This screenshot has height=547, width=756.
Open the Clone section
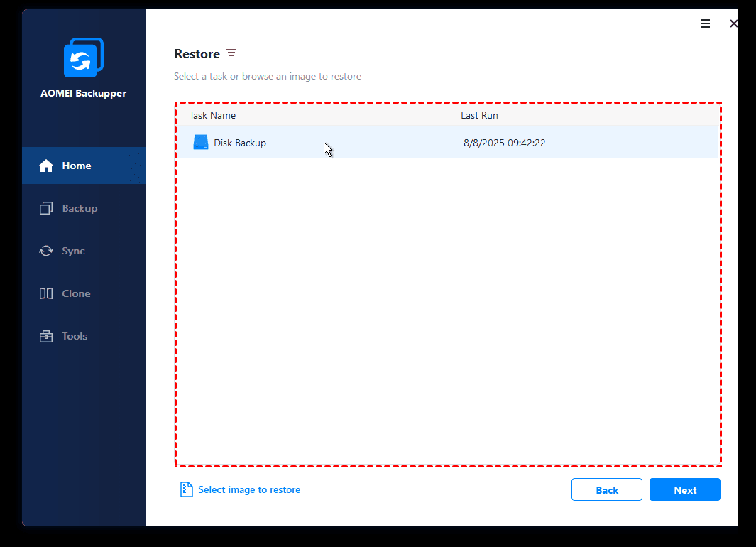[84, 293]
